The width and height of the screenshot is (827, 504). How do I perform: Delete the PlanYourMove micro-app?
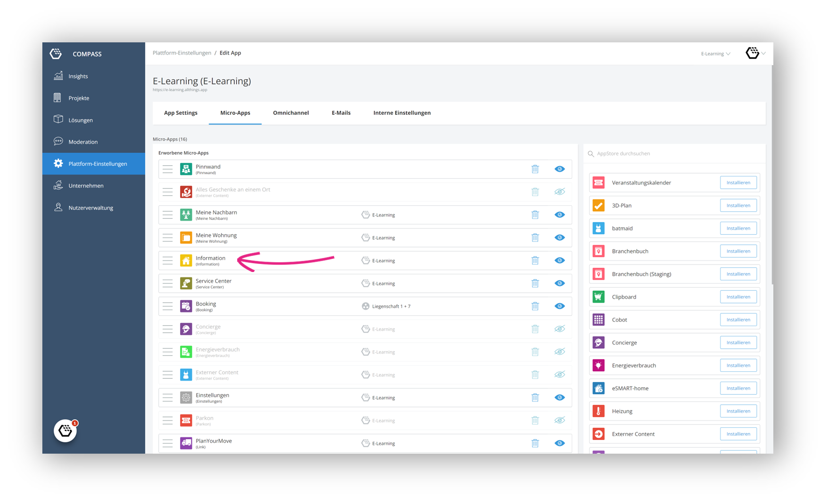[x=535, y=443]
